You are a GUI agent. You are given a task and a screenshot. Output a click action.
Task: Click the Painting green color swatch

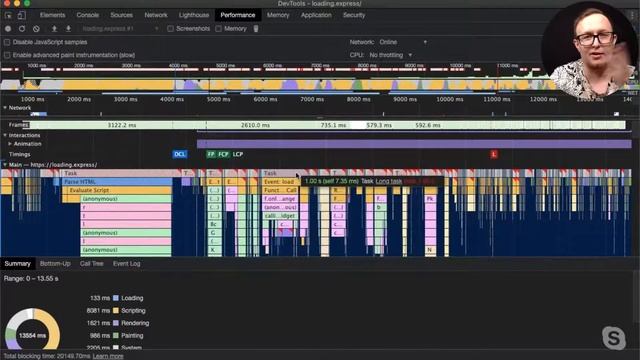pos(116,336)
